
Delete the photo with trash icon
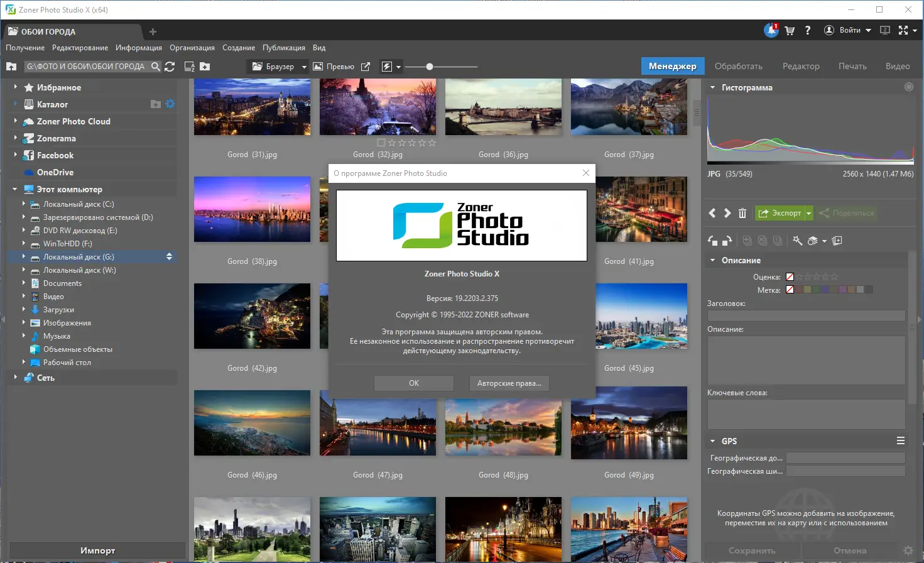pos(742,213)
